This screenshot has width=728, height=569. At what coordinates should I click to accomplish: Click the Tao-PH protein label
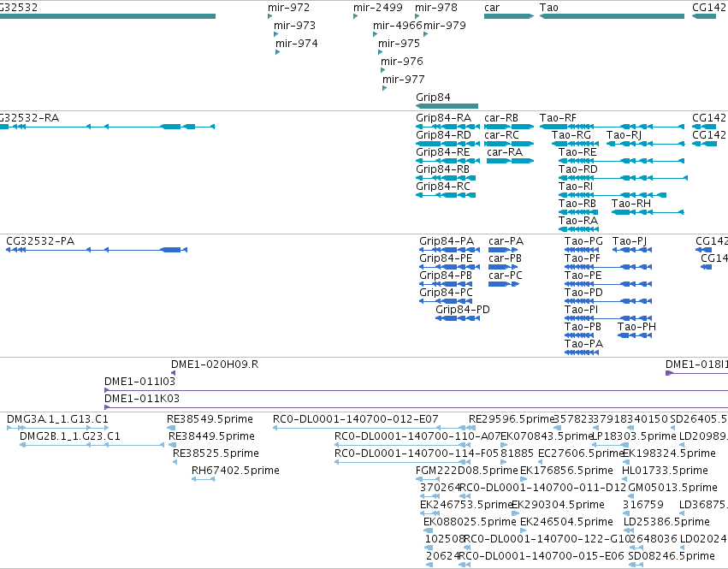pyautogui.click(x=636, y=327)
